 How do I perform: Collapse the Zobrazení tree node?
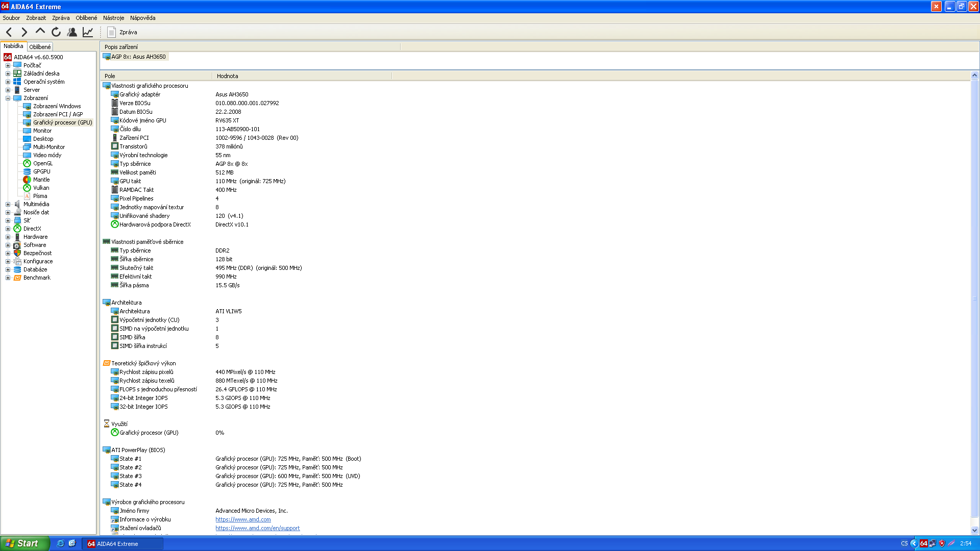(x=8, y=98)
